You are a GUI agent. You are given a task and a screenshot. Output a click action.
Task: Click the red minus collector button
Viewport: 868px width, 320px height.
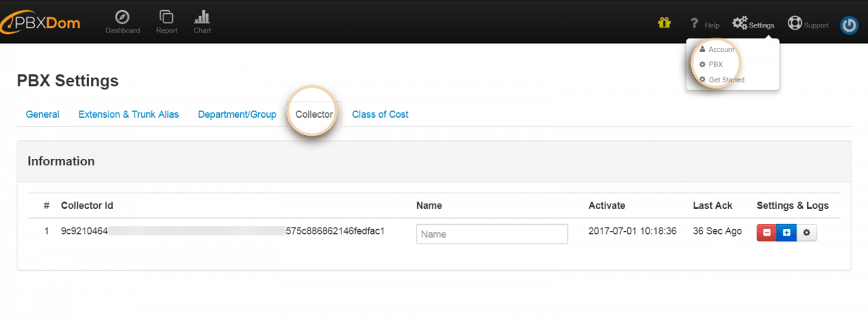click(767, 233)
